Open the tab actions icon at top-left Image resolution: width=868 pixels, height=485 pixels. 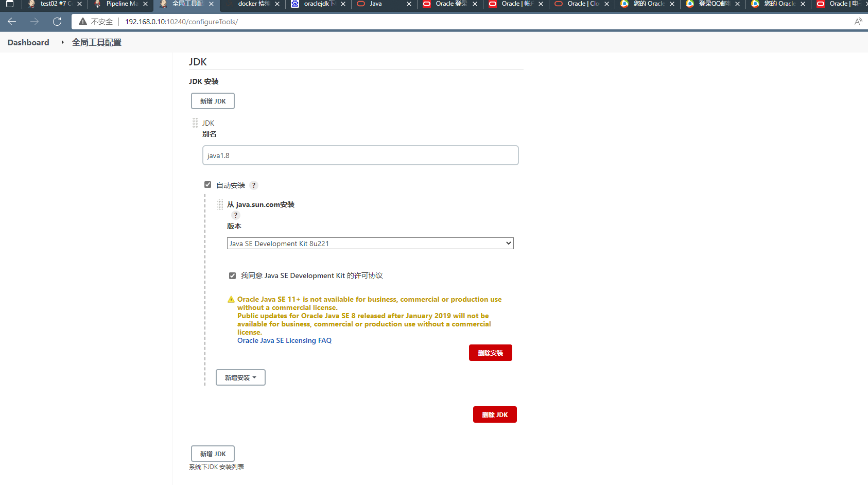point(9,4)
